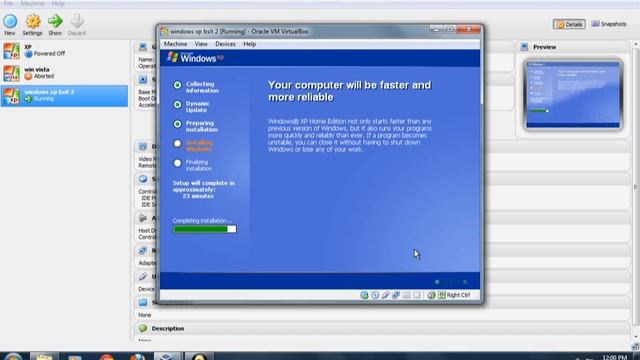The width and height of the screenshot is (640, 360).
Task: Click the network adapter status bar icon
Action: pos(396,295)
